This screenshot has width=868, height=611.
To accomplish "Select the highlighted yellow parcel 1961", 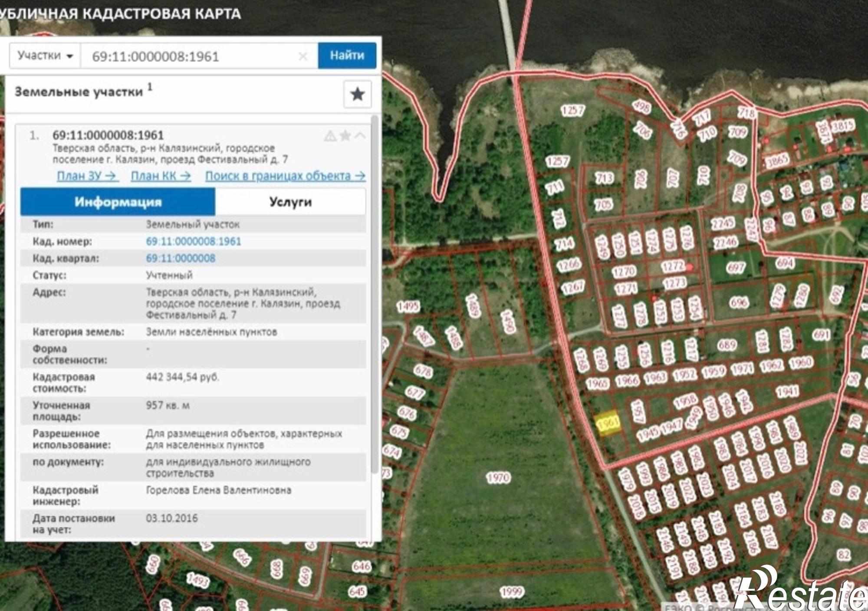I will point(608,423).
